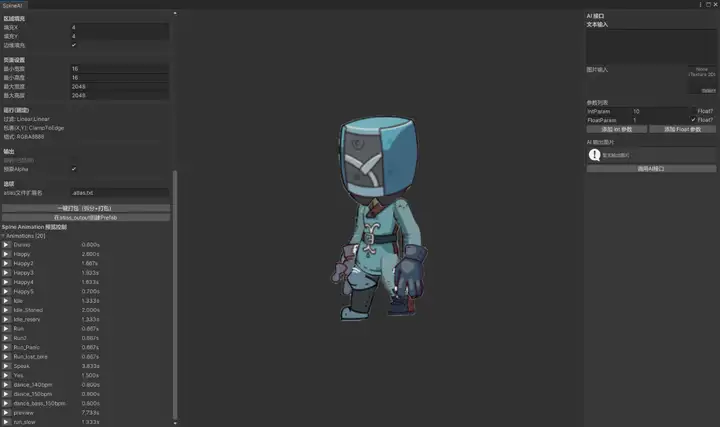720x427 pixels.
Task: Click the AI text input area
Action: point(651,47)
